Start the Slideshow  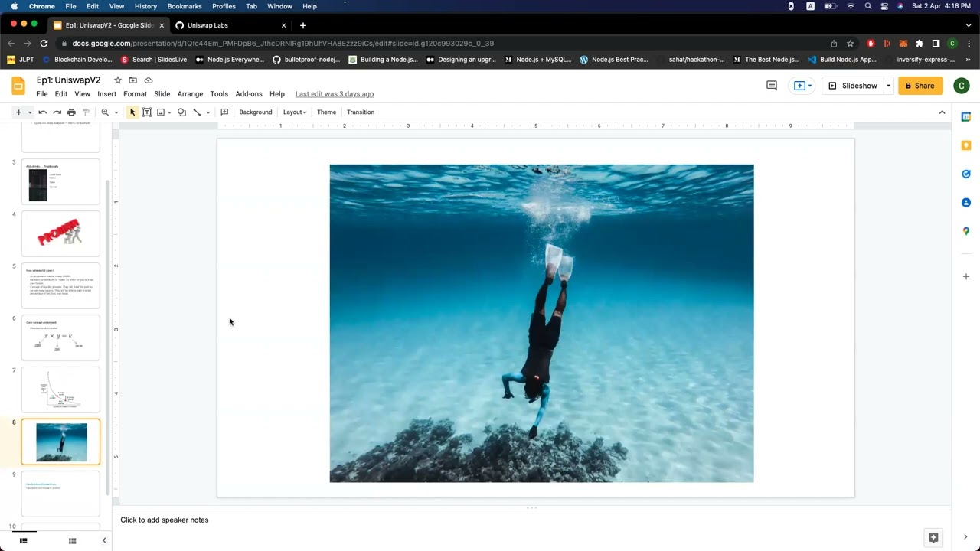(852, 86)
